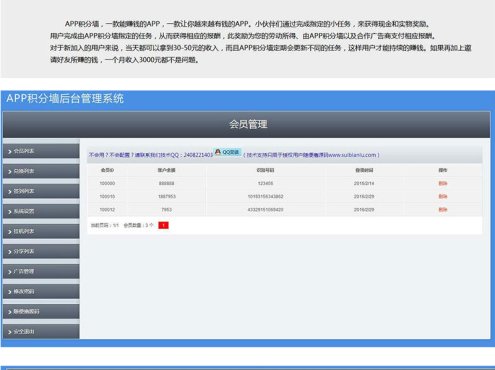This screenshot has width=495, height=370.
Task: Click the QQ penguin chat icon
Action: point(228,152)
